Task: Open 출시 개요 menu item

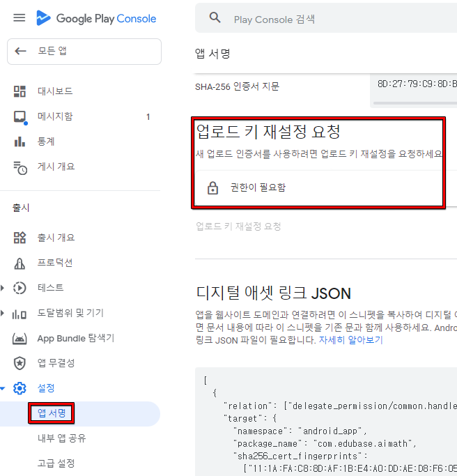Action: pos(56,238)
